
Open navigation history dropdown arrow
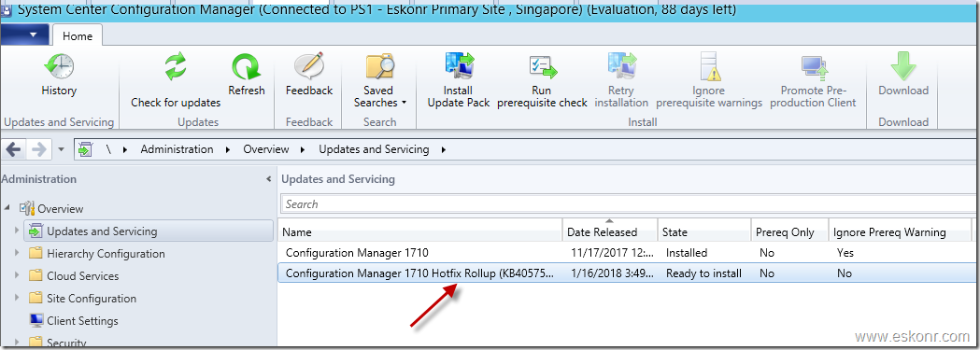[61, 149]
